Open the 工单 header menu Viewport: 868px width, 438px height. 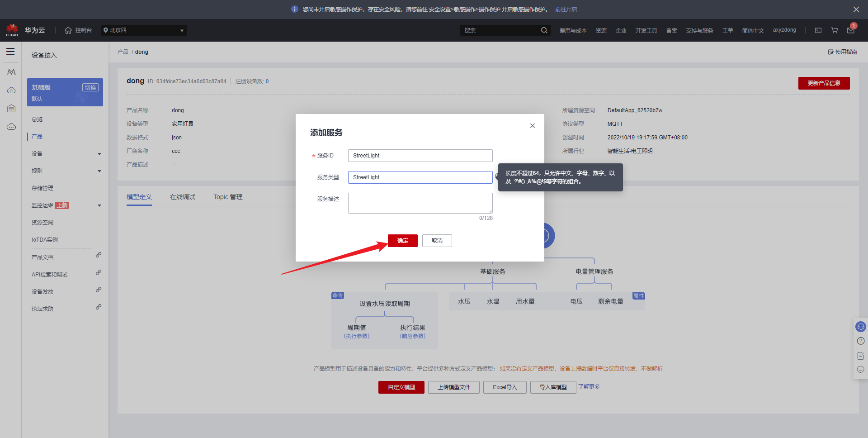coord(727,30)
